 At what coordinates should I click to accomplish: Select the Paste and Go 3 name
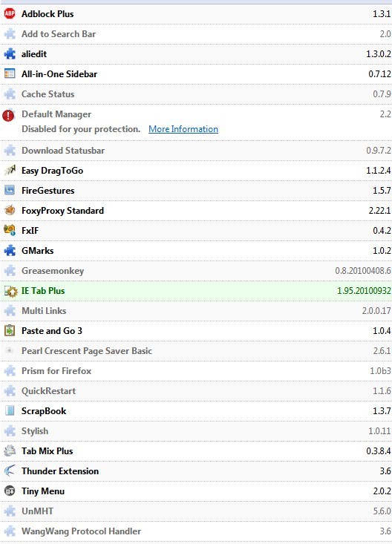click(x=52, y=331)
